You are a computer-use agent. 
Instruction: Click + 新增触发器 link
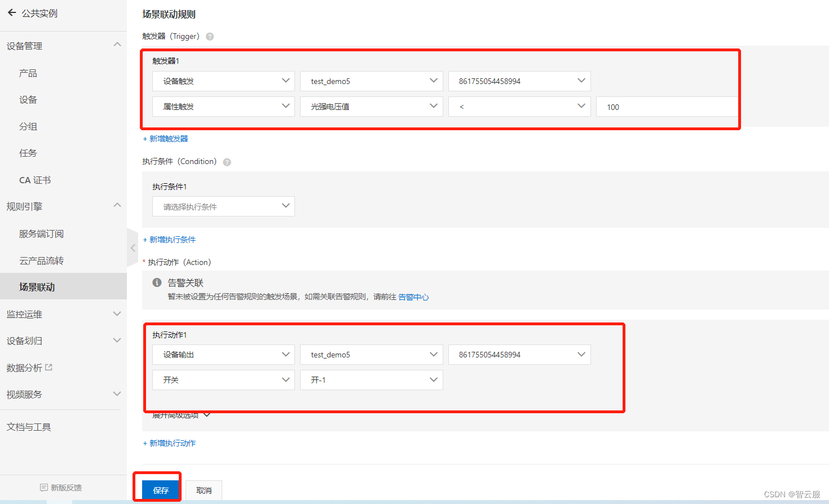[x=165, y=139]
